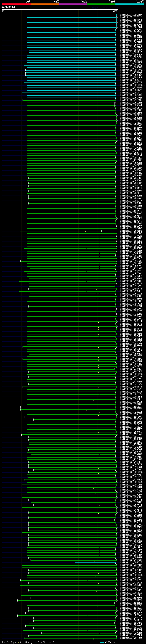Select UniRef100_B9FV51 label
Viewport: 146px width, 644px height.
coord(131,58)
